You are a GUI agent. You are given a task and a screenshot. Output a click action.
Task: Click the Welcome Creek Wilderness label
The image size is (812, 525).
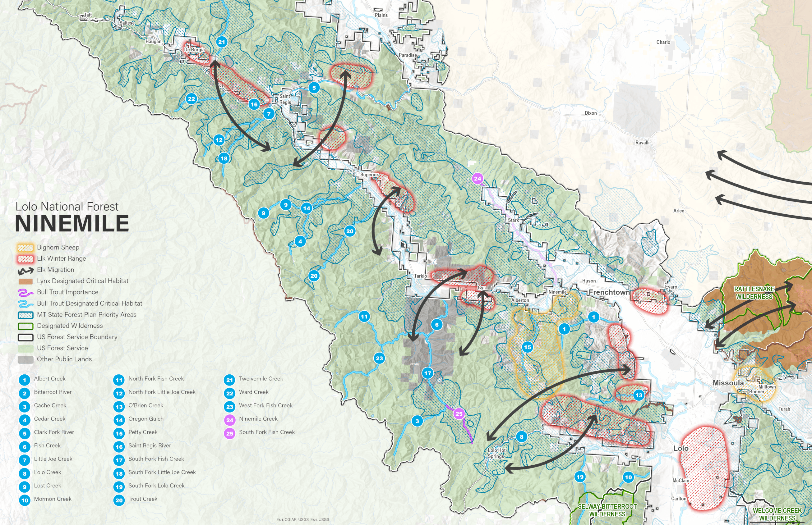point(777,514)
